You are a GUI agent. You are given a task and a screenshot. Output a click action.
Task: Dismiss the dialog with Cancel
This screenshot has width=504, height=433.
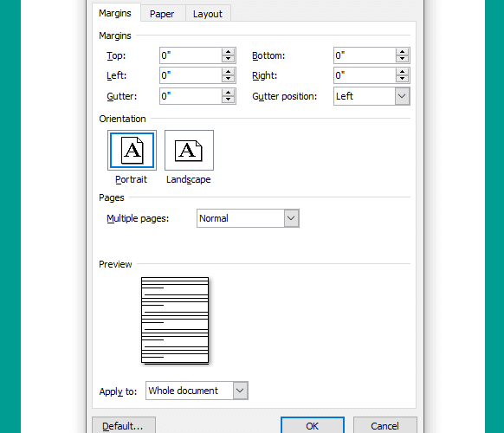(x=385, y=425)
